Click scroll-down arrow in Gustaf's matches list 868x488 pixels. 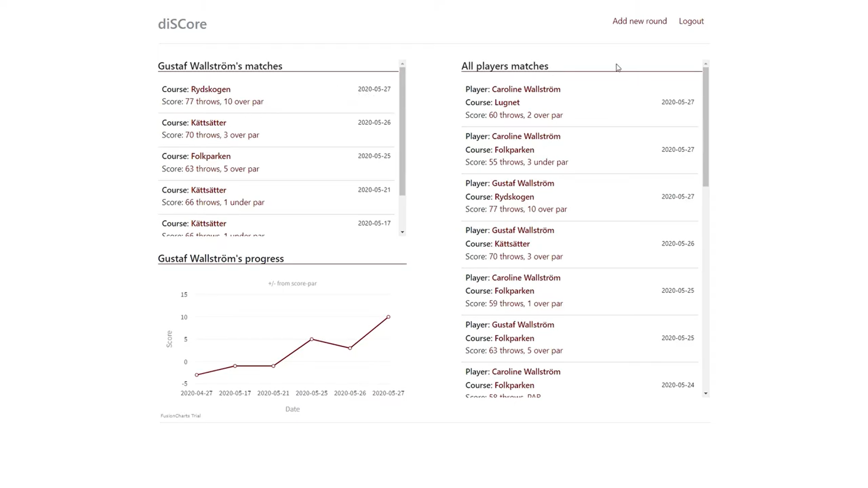(402, 232)
